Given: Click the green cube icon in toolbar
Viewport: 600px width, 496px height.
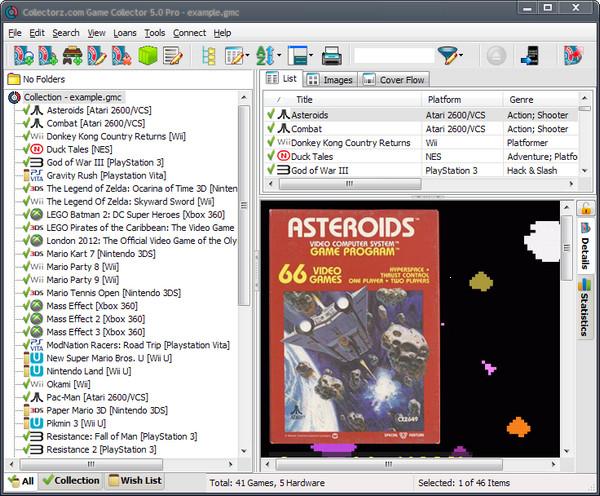Looking at the screenshot, I should 147,56.
